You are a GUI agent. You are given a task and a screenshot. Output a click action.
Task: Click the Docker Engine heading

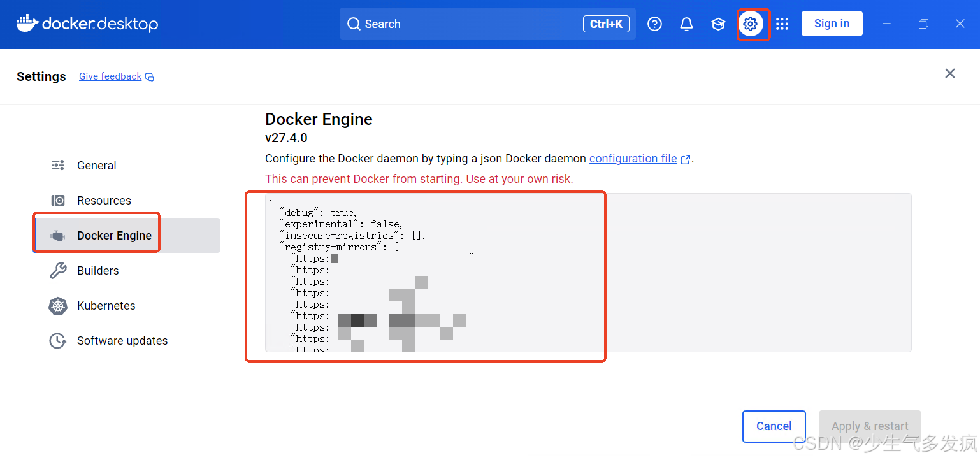(x=319, y=119)
